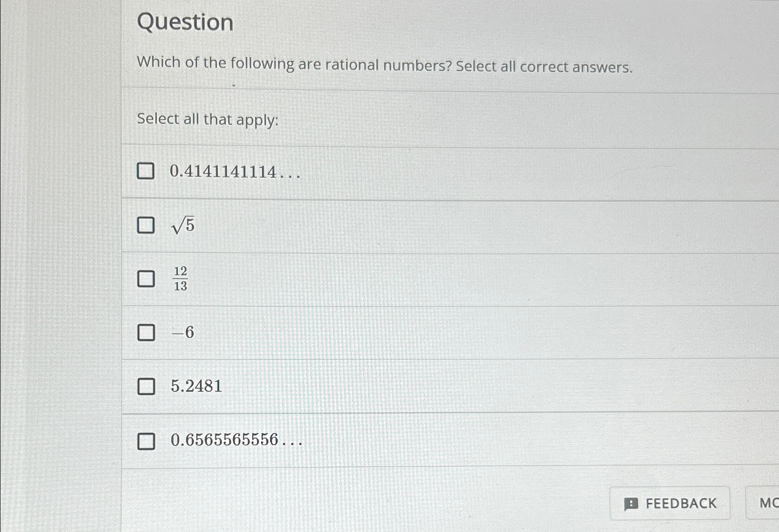Check the 5.2481 answer option
This screenshot has height=532, width=779.
(x=146, y=387)
